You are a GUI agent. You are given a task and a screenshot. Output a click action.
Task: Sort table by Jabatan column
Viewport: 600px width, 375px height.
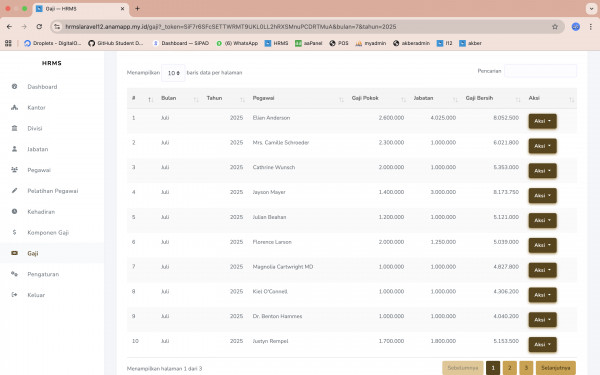435,98
